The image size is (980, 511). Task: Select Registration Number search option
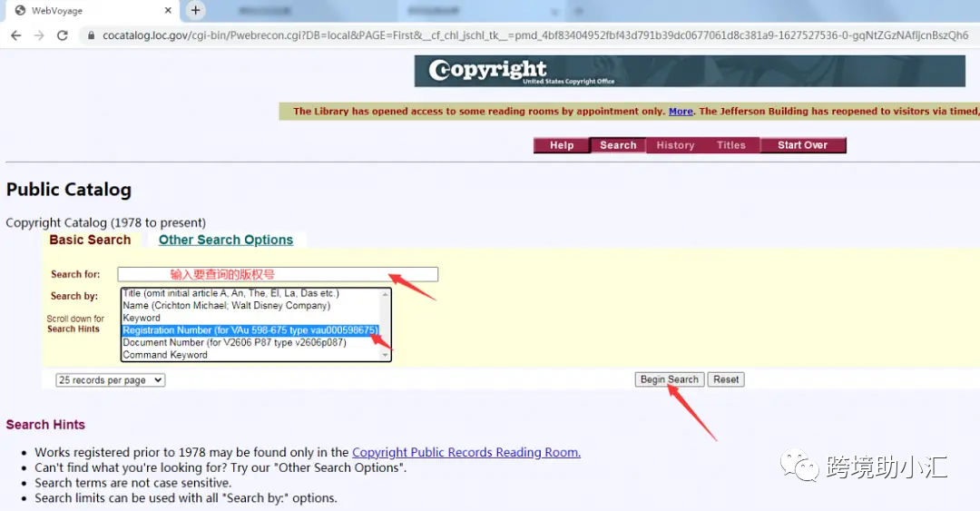[250, 330]
